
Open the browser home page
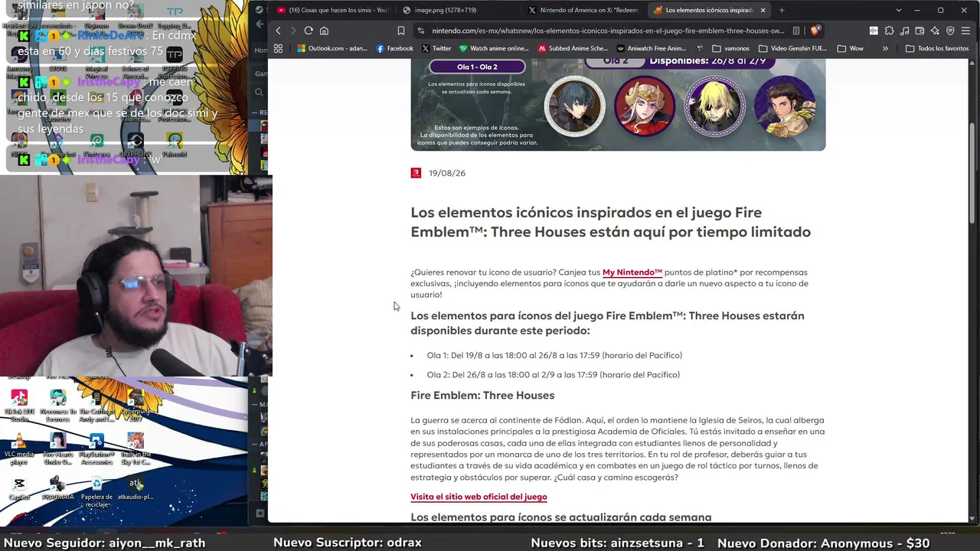(324, 31)
